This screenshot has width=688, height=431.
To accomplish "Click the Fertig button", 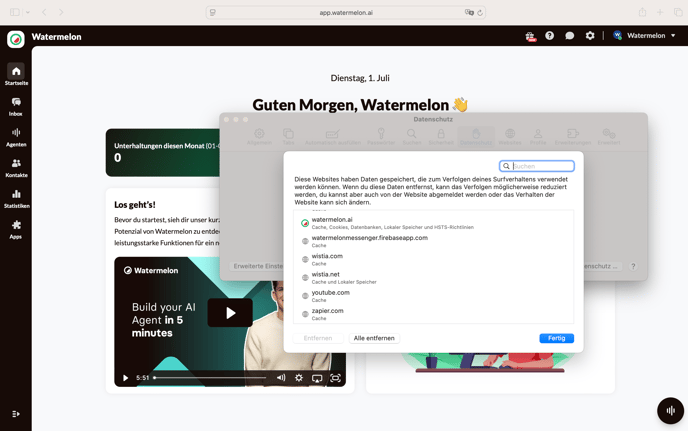I will coord(556,338).
